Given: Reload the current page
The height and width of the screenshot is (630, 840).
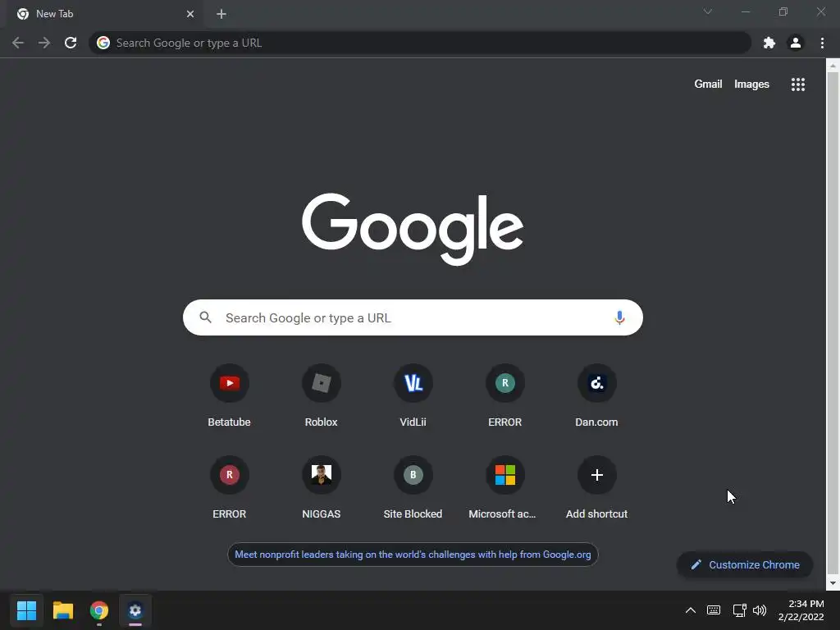Looking at the screenshot, I should (71, 43).
